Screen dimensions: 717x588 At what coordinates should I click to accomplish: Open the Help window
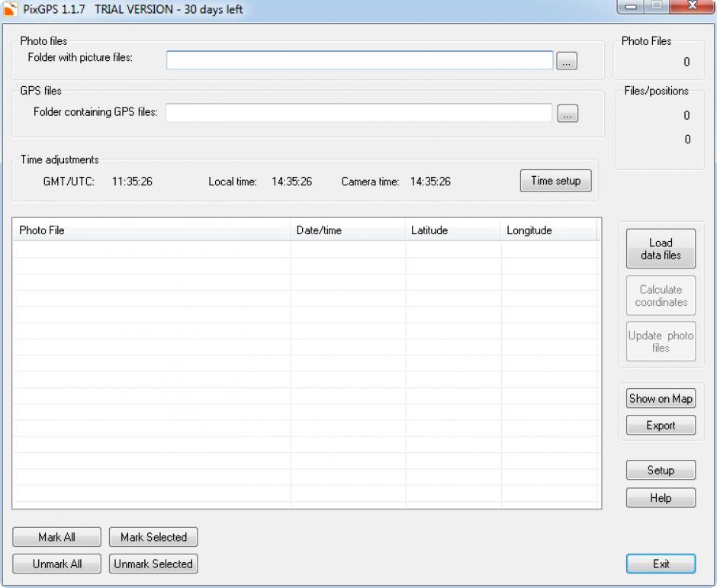pos(661,498)
